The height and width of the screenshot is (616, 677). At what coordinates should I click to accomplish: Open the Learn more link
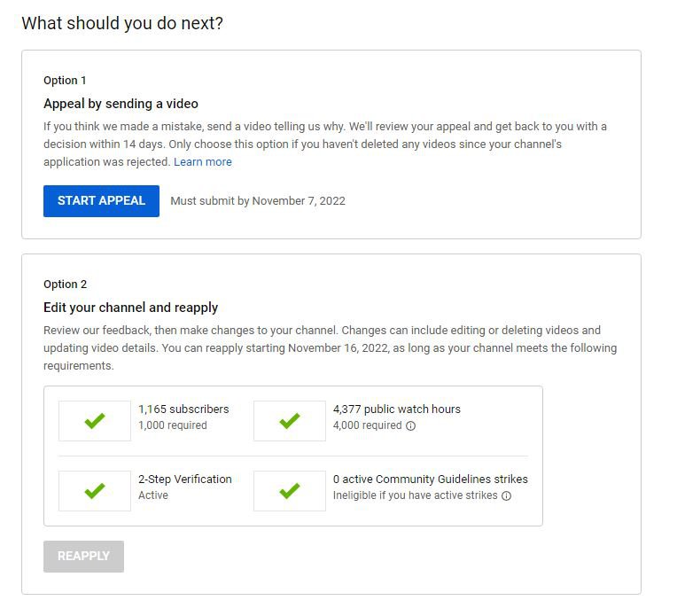(x=202, y=162)
